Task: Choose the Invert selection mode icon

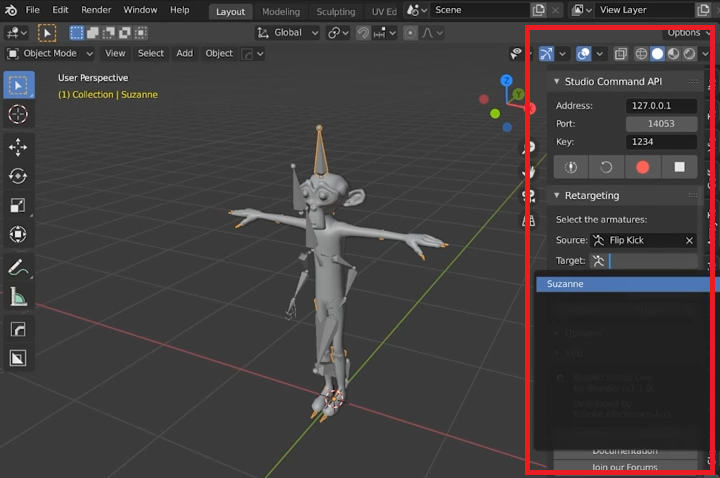Action: click(124, 33)
